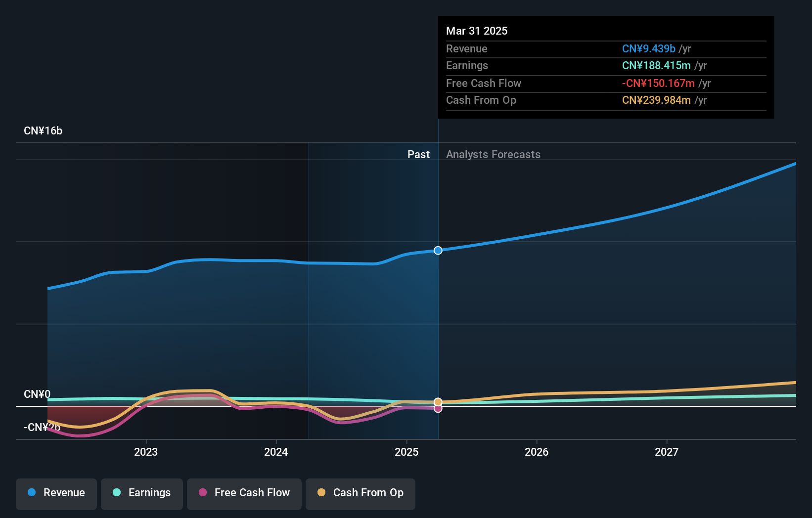Toggle the Earnings legend button
Viewport: 812px width, 518px height.
142,494
